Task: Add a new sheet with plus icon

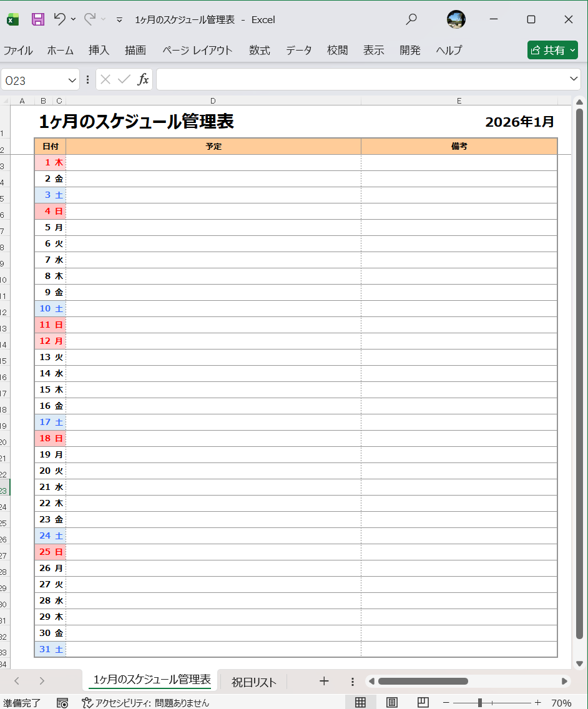Action: click(x=323, y=681)
